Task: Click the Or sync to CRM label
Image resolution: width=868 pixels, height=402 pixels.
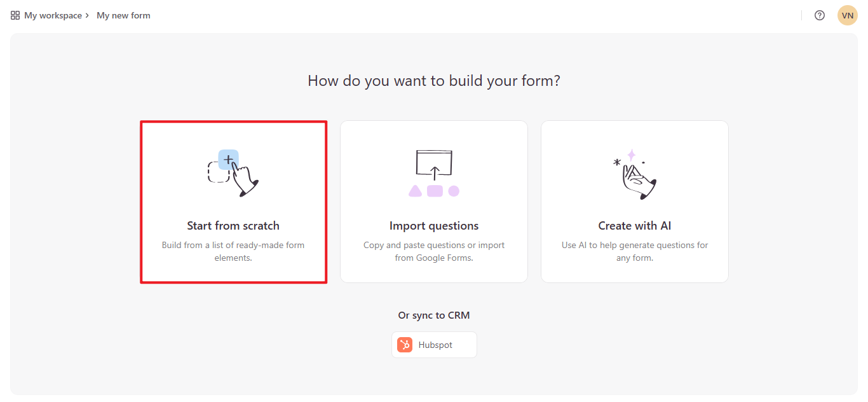Action: (x=434, y=315)
